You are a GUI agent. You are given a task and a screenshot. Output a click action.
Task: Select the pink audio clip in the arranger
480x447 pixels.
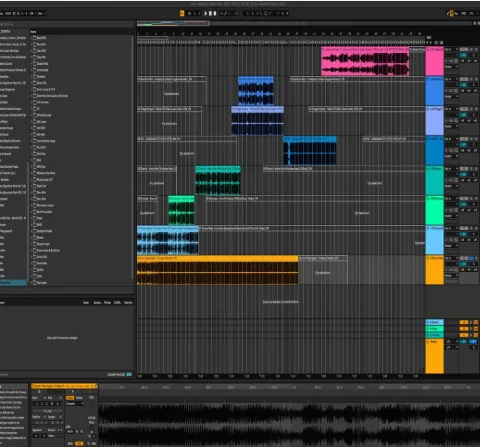click(365, 61)
